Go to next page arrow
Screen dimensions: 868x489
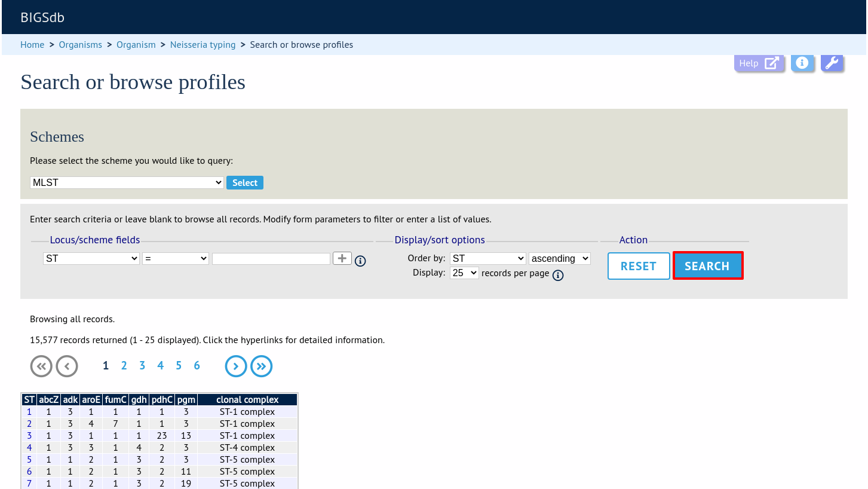(x=236, y=366)
